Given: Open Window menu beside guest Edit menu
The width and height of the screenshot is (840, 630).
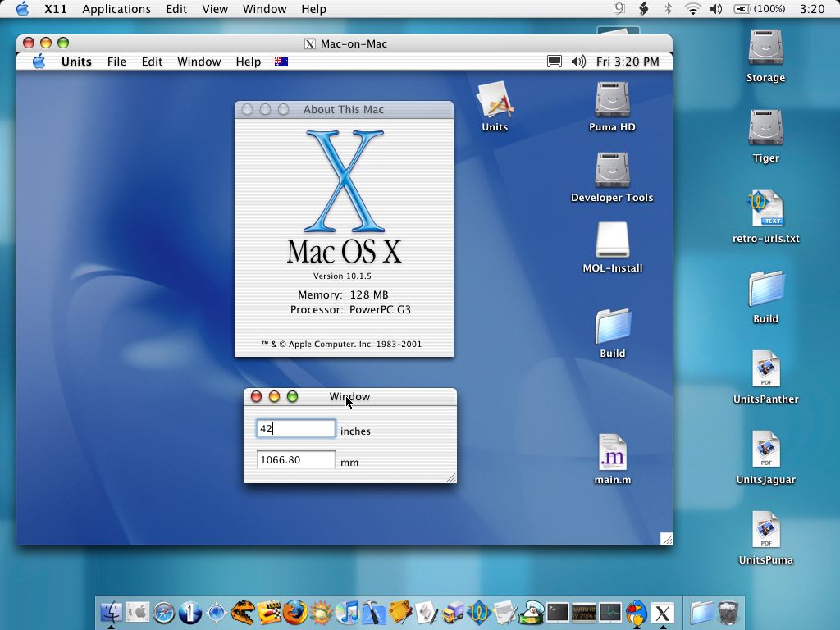Looking at the screenshot, I should click(199, 62).
